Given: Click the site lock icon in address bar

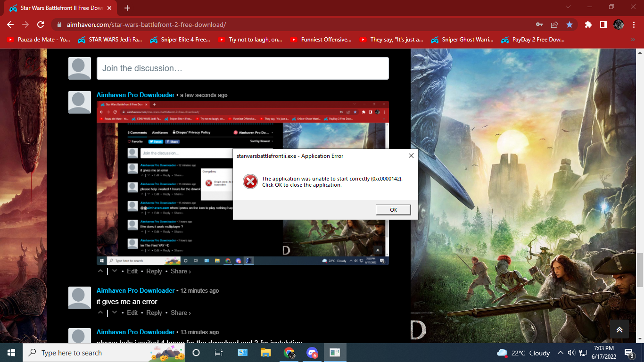Looking at the screenshot, I should (59, 25).
